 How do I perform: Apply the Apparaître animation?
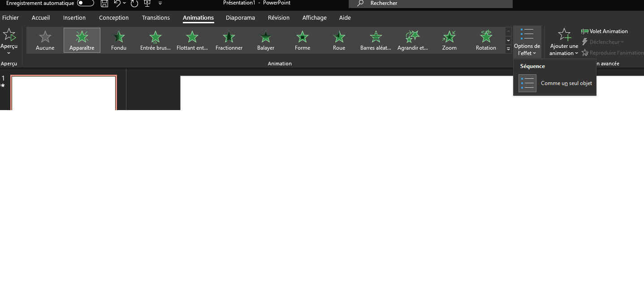pos(82,40)
